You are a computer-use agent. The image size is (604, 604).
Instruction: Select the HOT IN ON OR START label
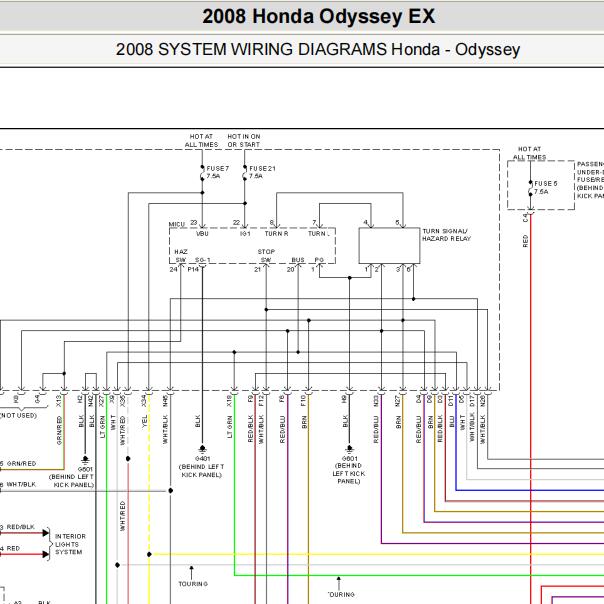(x=244, y=141)
